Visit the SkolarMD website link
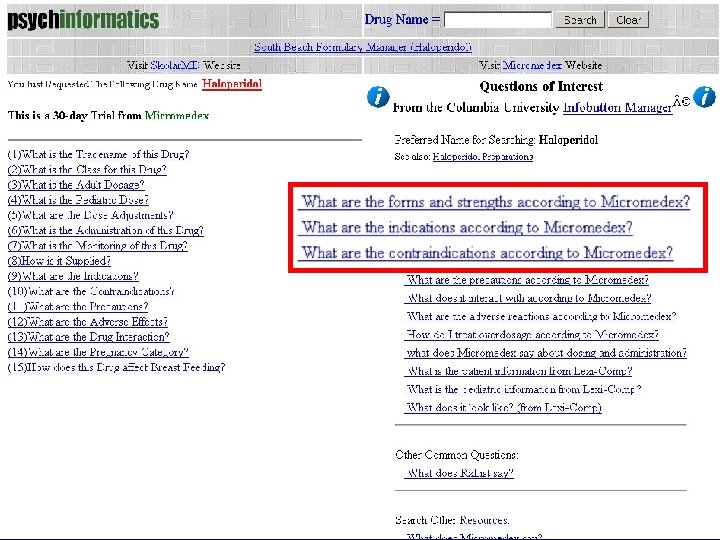This screenshot has height=540, width=720. tap(175, 65)
